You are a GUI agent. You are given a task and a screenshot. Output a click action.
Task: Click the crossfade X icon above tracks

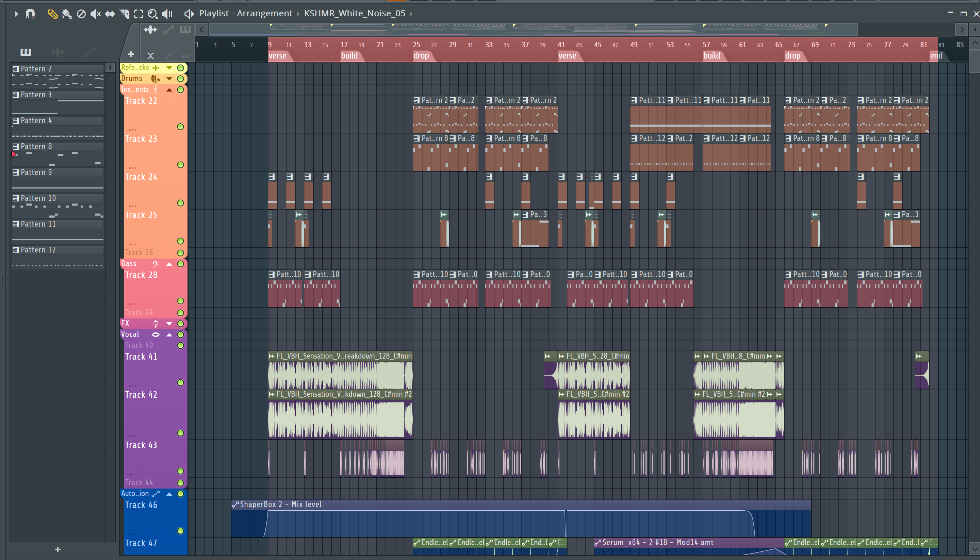150,56
